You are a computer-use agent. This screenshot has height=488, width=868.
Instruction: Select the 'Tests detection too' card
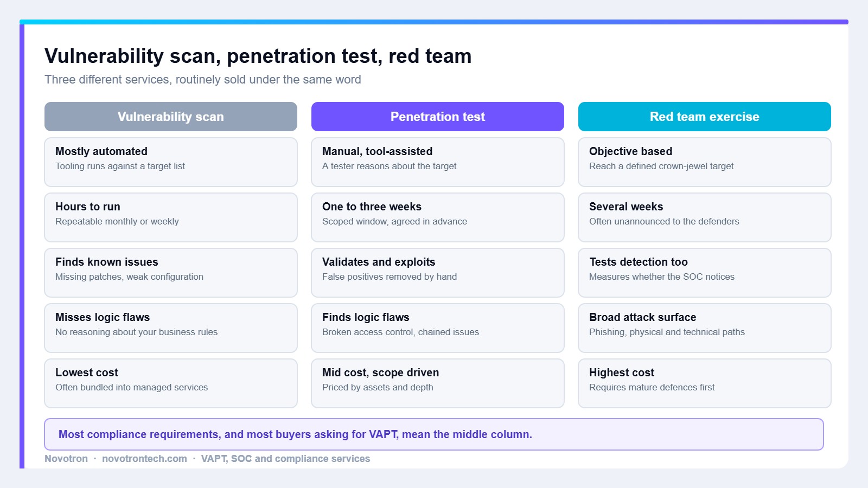pyautogui.click(x=705, y=273)
